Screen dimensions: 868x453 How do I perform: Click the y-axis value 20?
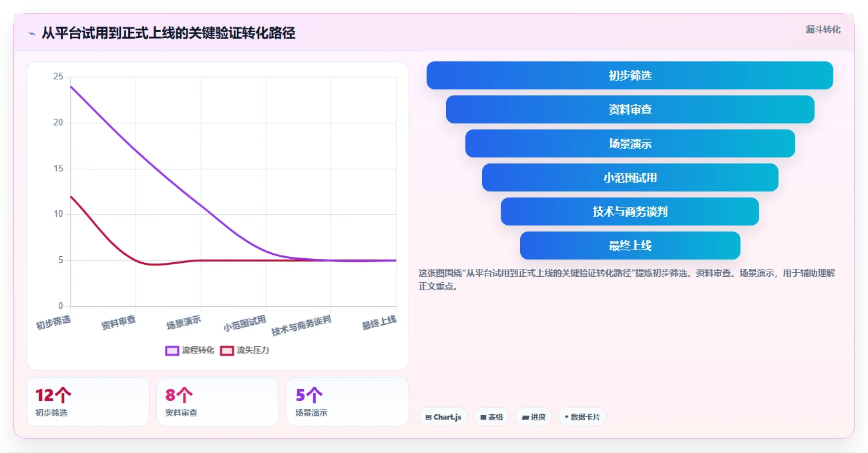(58, 123)
